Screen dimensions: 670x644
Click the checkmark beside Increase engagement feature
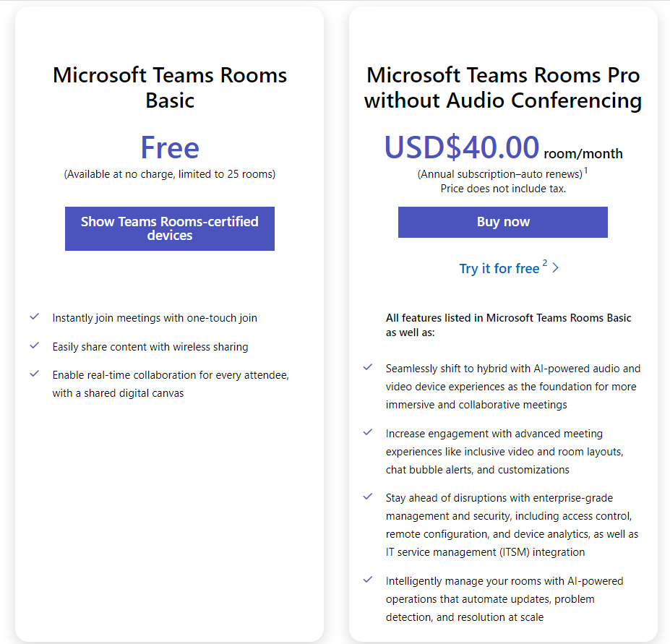pyautogui.click(x=368, y=432)
